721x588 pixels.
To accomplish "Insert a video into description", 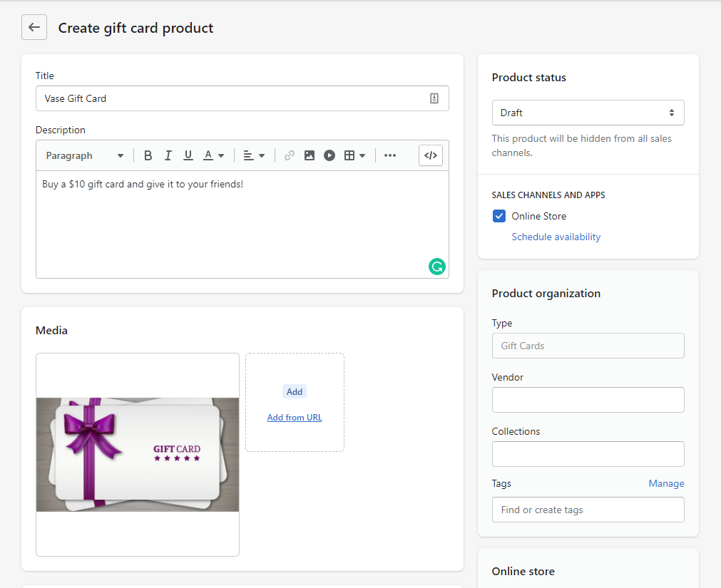I will tap(329, 155).
